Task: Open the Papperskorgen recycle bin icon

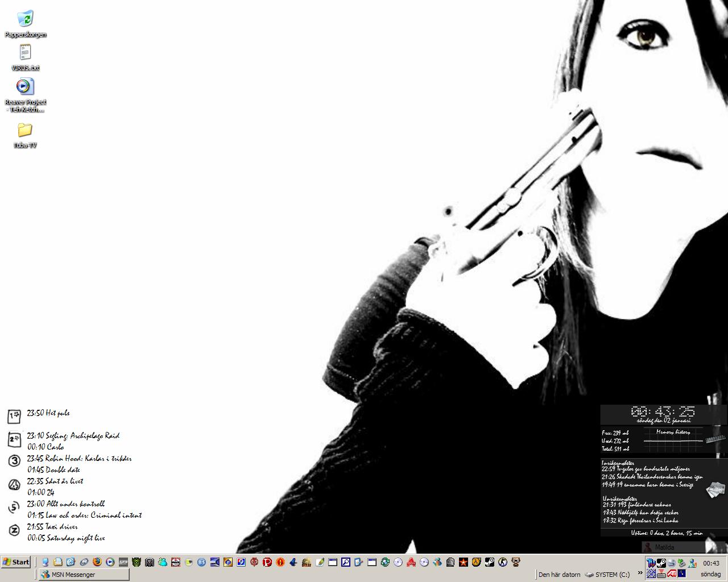Action: 25,20
